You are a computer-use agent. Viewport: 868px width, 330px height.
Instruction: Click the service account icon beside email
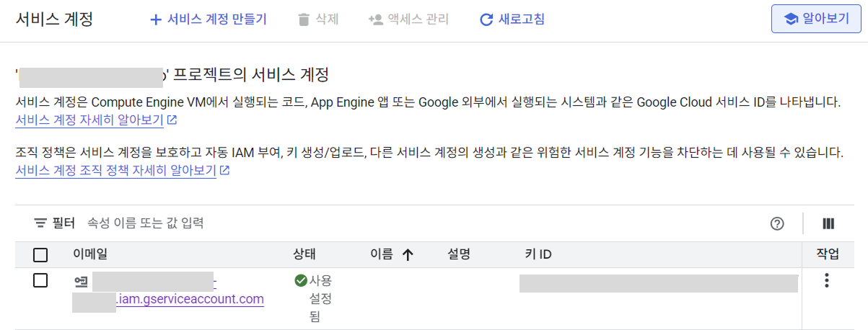[x=80, y=281]
